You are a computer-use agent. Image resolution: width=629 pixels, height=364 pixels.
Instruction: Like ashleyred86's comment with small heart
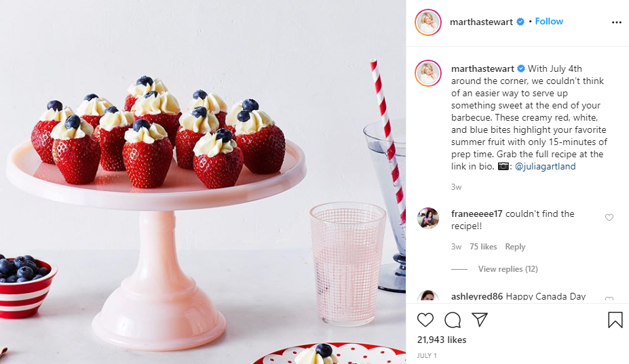(609, 298)
